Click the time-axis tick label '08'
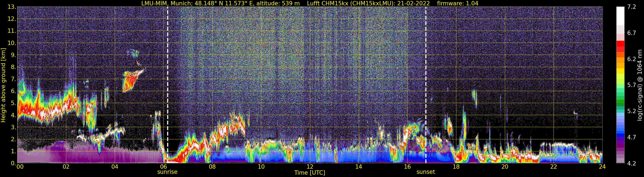Screen dimensions: 644x177 [212, 167]
